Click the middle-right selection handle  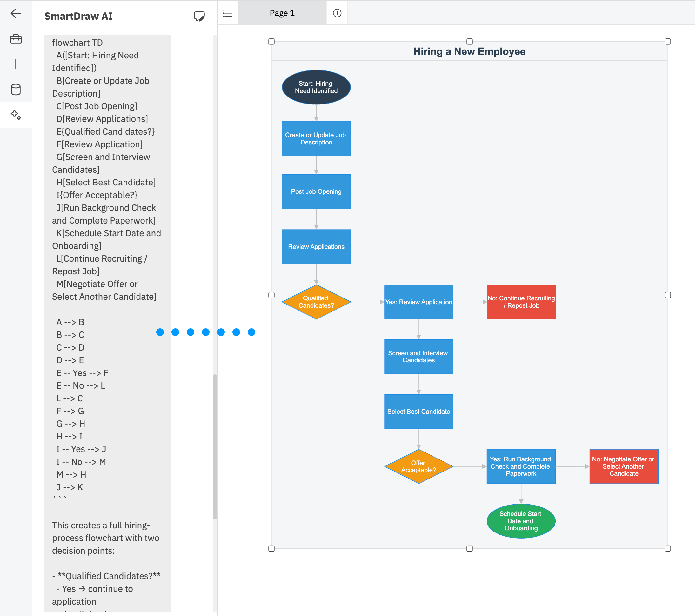[668, 295]
